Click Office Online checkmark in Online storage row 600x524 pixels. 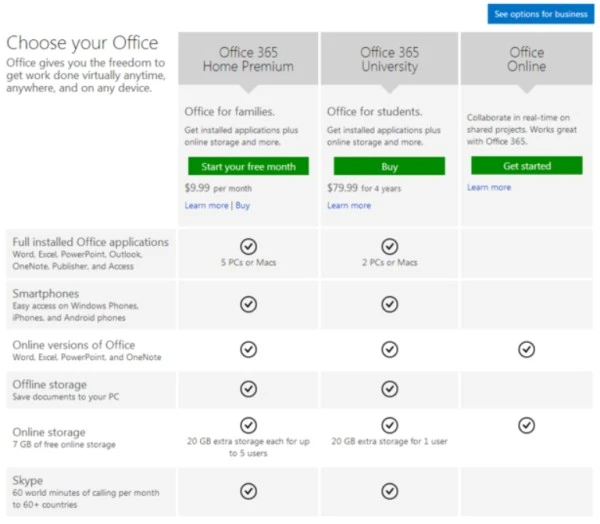(x=527, y=425)
